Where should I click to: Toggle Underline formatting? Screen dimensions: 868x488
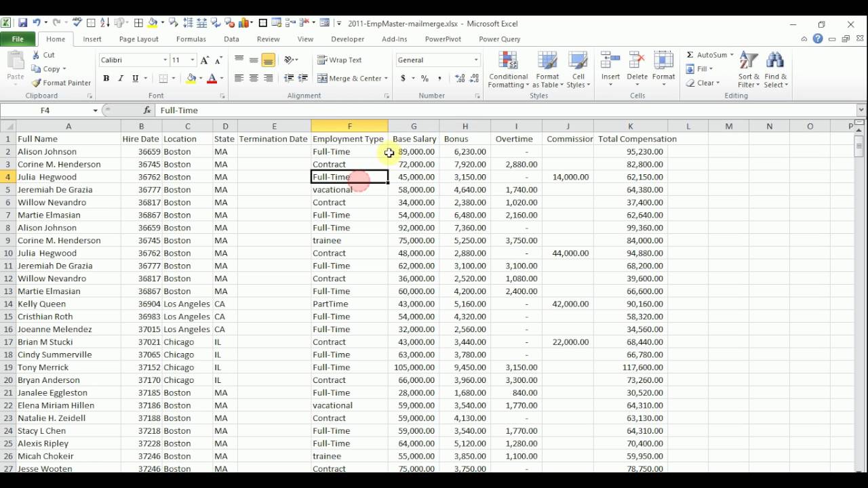coord(135,79)
